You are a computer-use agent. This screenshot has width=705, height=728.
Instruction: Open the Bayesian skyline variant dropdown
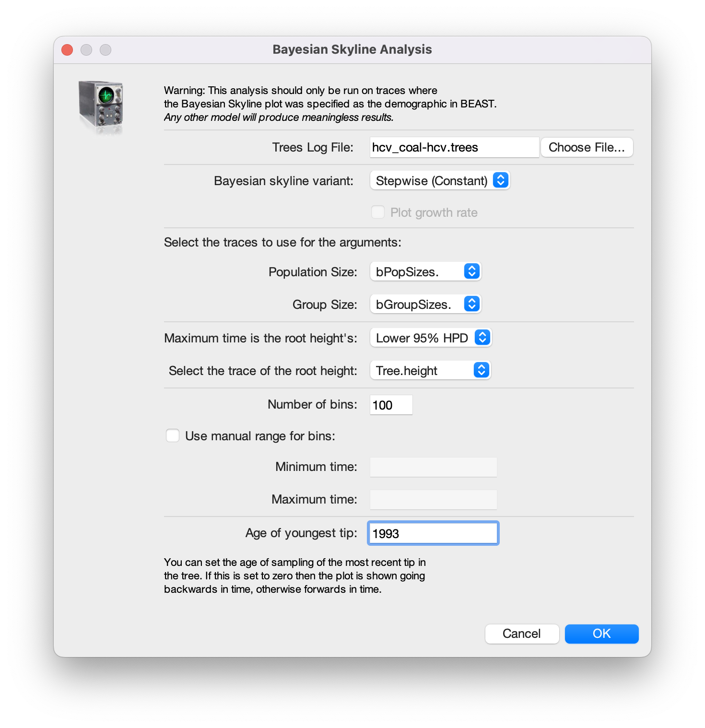click(x=439, y=181)
